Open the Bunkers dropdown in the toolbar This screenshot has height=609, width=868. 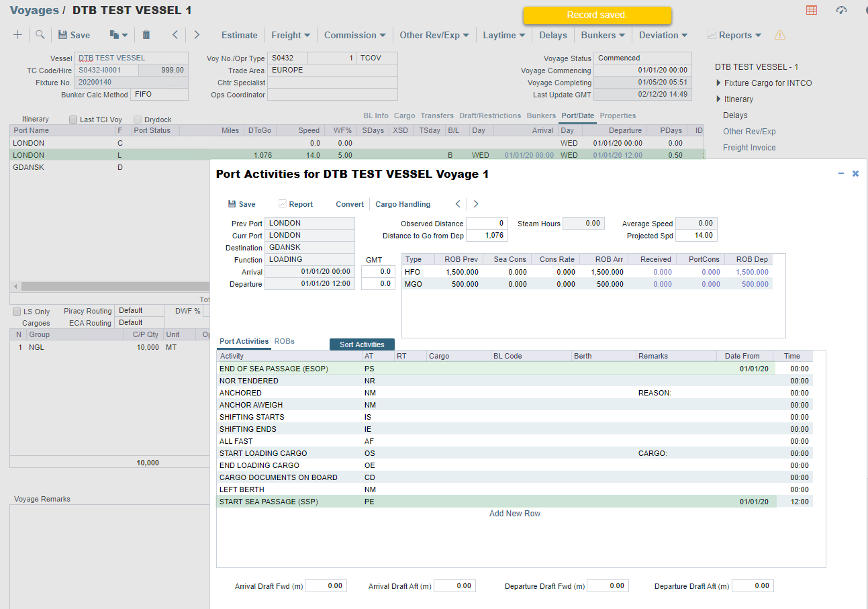[602, 35]
